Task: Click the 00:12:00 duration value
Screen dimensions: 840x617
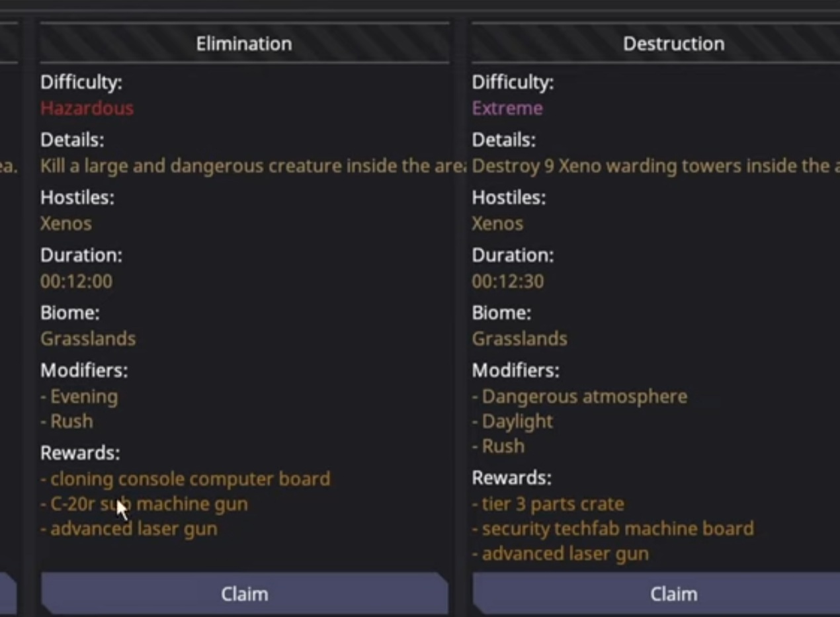Action: (76, 281)
